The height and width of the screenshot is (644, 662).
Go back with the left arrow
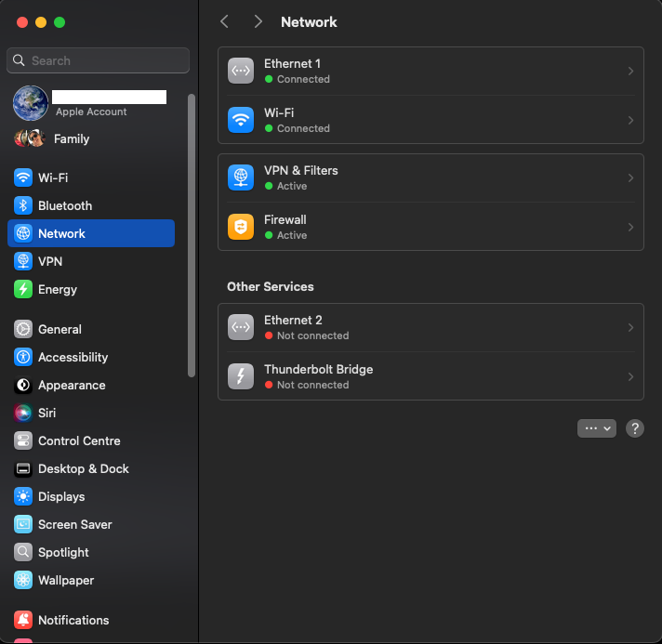coord(225,21)
